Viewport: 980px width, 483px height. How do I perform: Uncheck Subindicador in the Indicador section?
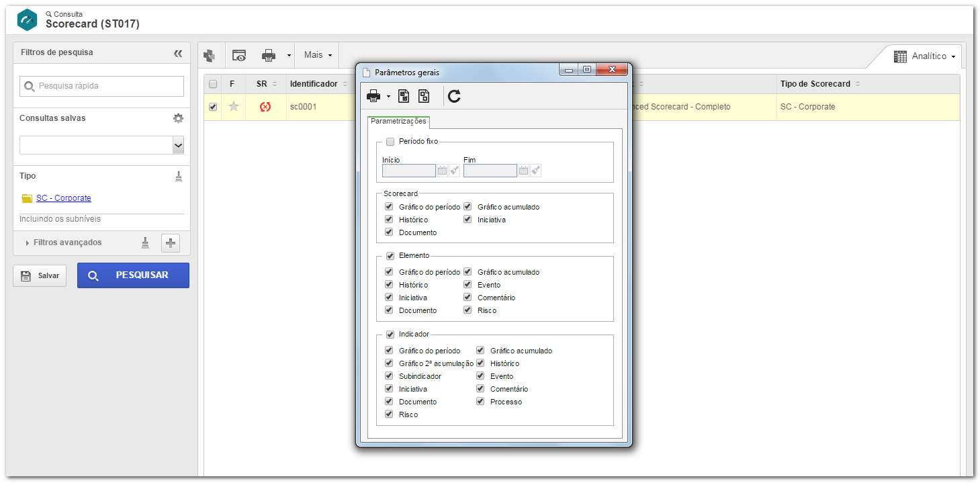coord(389,376)
